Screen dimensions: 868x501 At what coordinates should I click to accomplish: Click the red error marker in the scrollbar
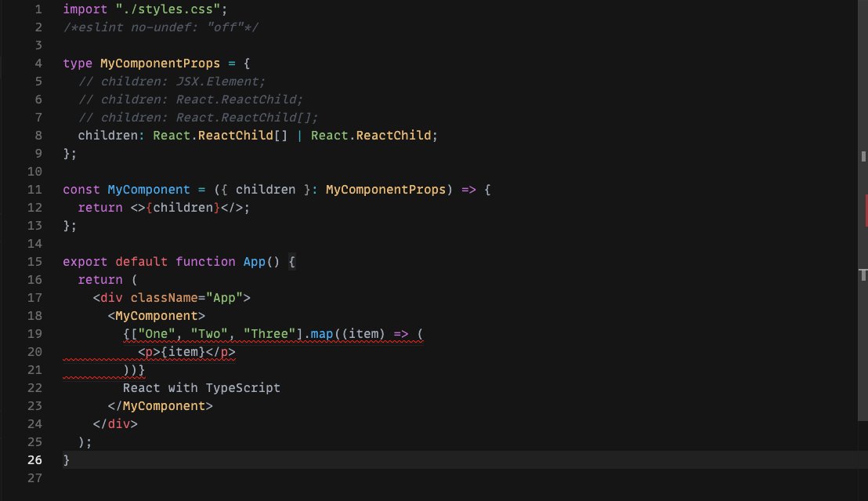(866, 210)
